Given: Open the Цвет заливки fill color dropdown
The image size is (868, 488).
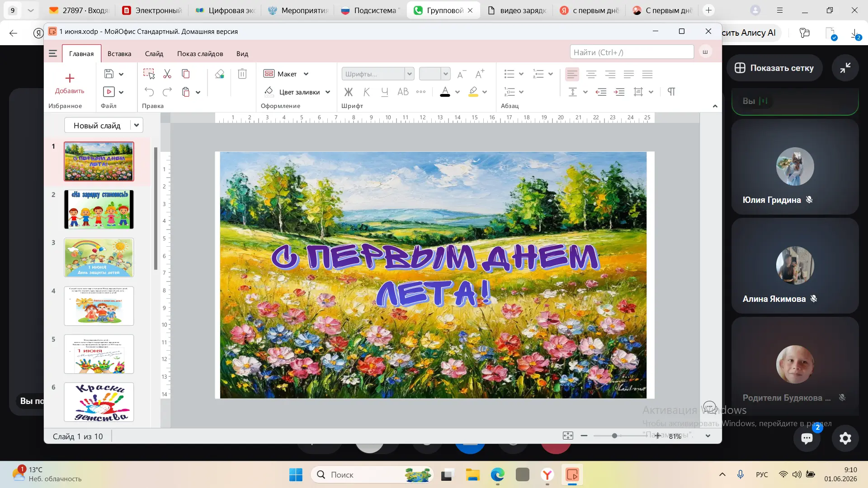Looking at the screenshot, I should pos(328,92).
